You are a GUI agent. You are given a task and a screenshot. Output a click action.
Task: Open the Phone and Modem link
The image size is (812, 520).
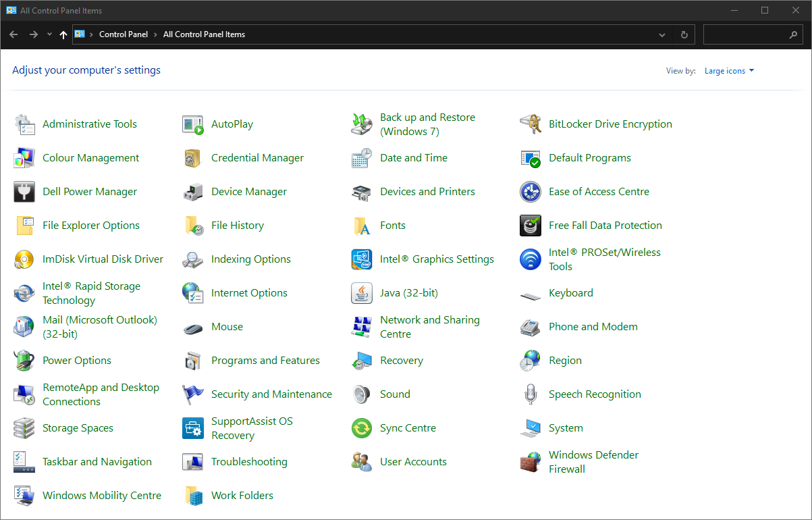[x=593, y=327]
